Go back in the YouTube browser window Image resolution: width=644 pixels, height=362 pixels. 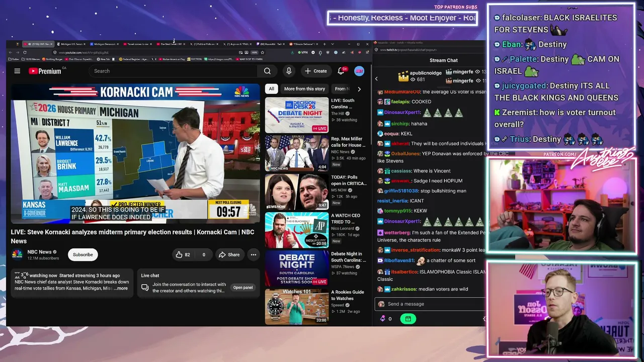pos(11,52)
